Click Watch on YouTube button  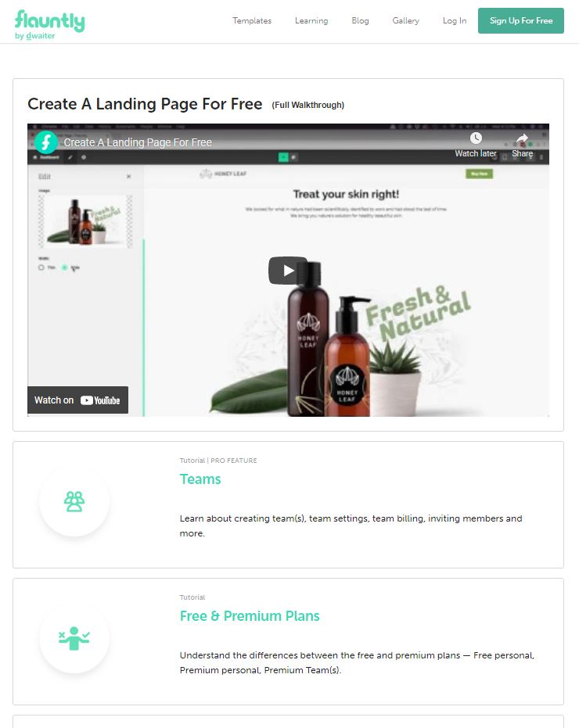[77, 400]
